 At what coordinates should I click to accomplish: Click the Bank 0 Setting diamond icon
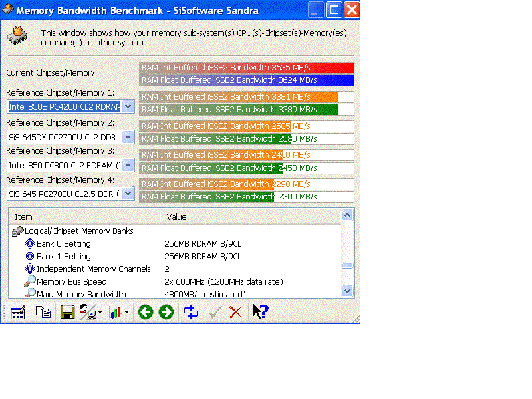(x=30, y=243)
